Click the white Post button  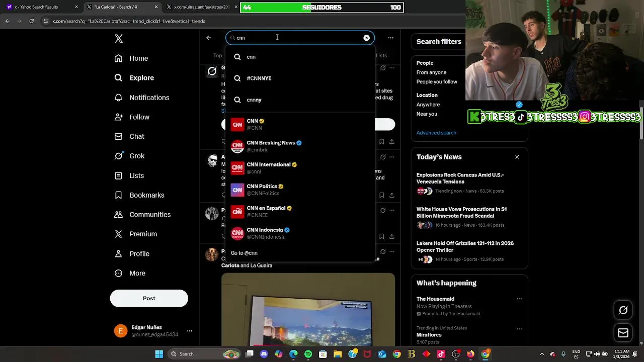point(149,298)
